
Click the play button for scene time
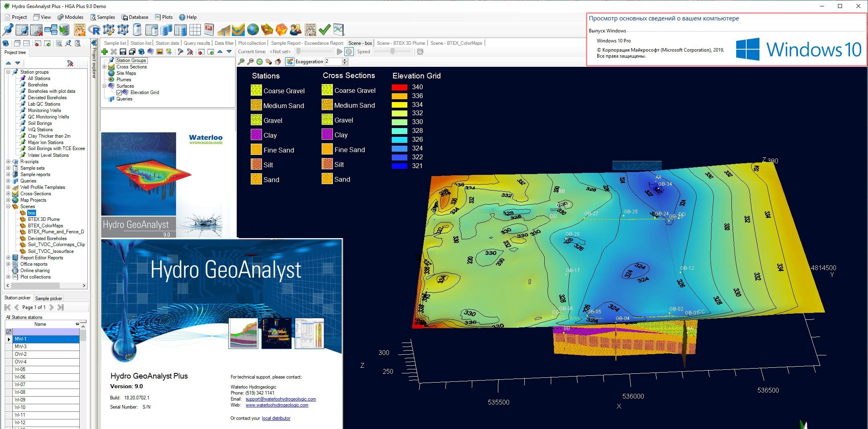pos(339,52)
